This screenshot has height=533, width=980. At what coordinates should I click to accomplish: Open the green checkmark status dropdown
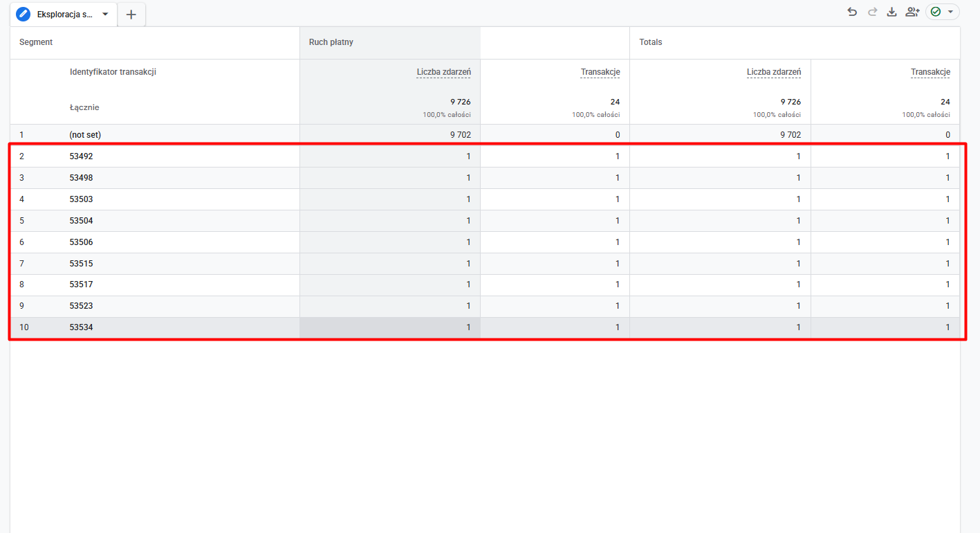943,12
